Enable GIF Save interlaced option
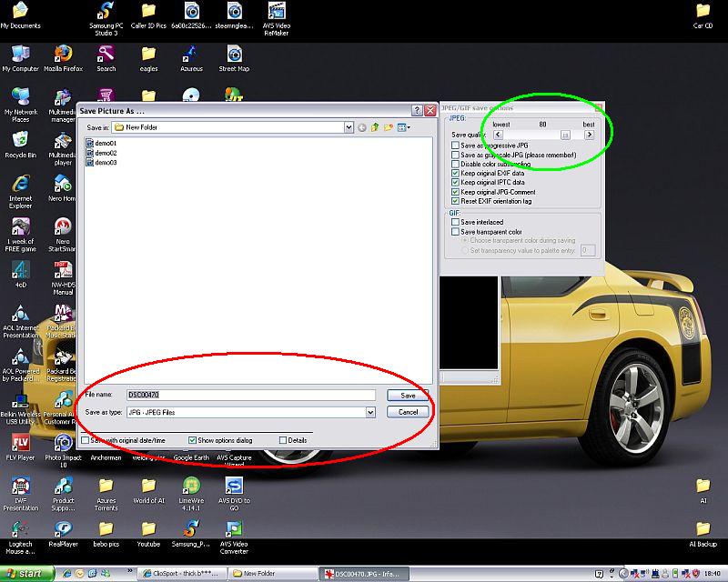 pyautogui.click(x=456, y=222)
